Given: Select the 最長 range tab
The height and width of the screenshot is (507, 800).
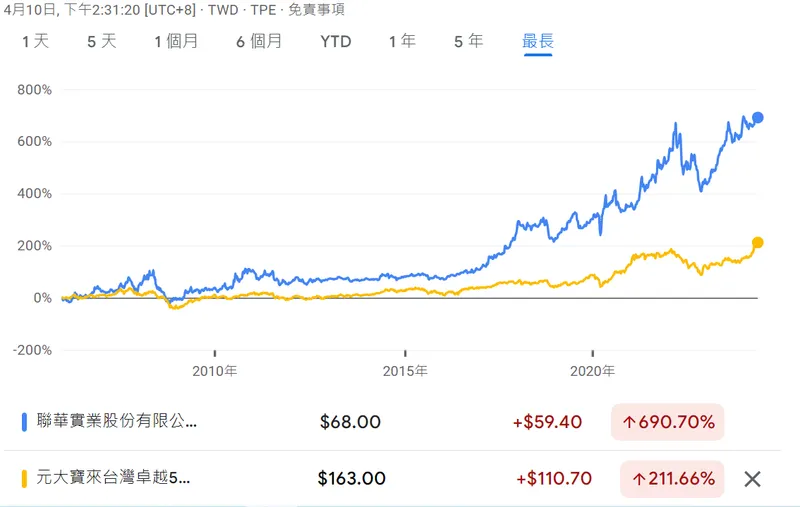Looking at the screenshot, I should click(x=537, y=42).
